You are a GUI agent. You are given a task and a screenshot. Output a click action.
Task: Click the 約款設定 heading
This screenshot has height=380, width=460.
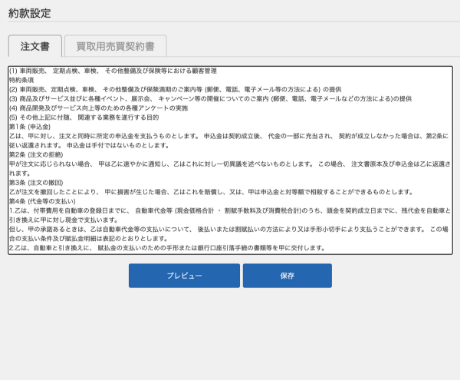(x=30, y=13)
